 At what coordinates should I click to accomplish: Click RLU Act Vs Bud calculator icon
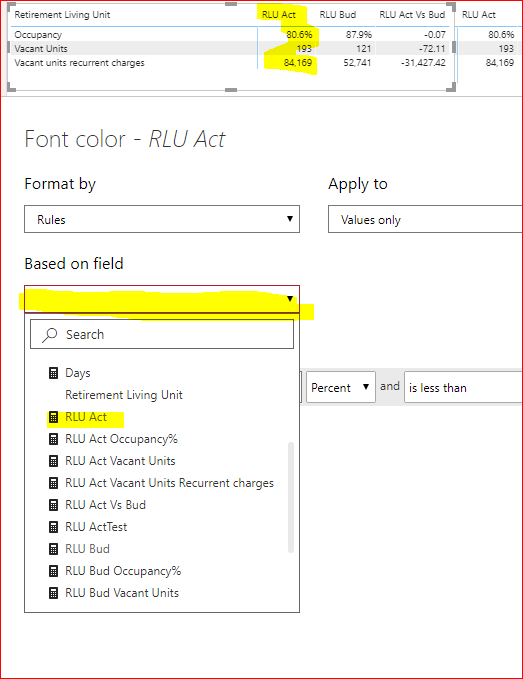click(53, 505)
